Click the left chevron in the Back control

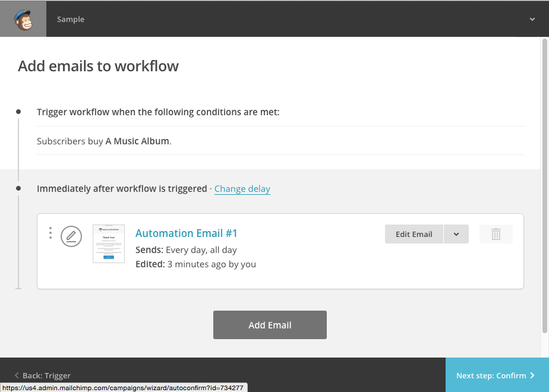pyautogui.click(x=17, y=375)
